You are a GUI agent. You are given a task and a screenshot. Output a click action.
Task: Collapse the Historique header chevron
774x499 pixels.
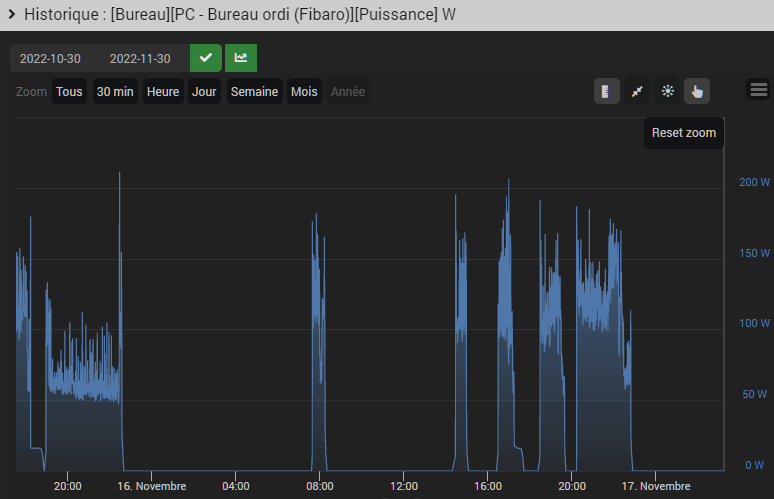click(x=12, y=15)
